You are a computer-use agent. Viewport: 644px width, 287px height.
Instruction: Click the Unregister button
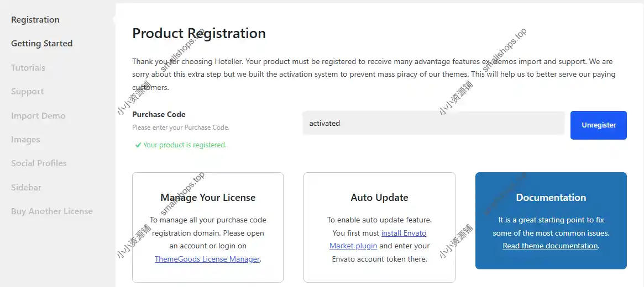pyautogui.click(x=599, y=125)
